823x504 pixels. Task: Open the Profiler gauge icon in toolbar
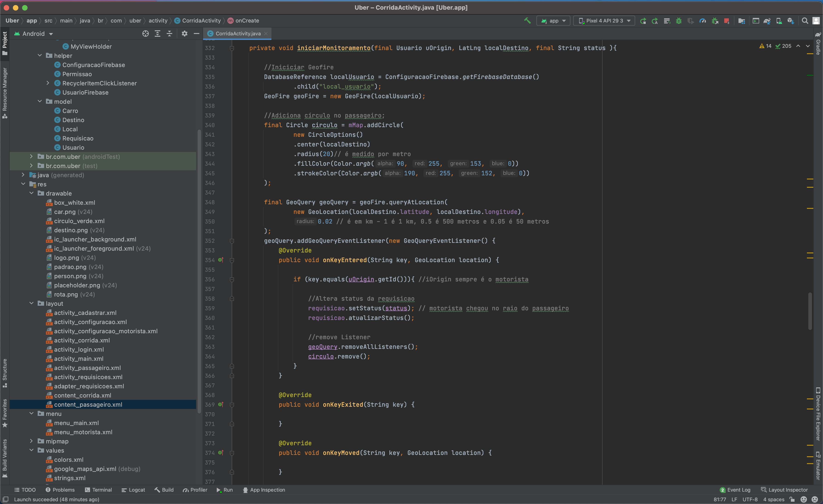tap(702, 21)
